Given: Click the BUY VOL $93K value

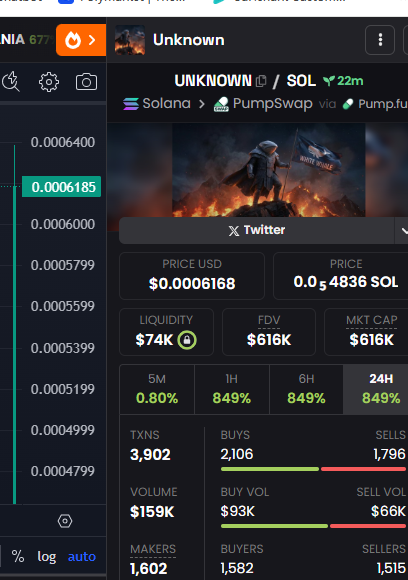Looking at the screenshot, I should tap(237, 512).
